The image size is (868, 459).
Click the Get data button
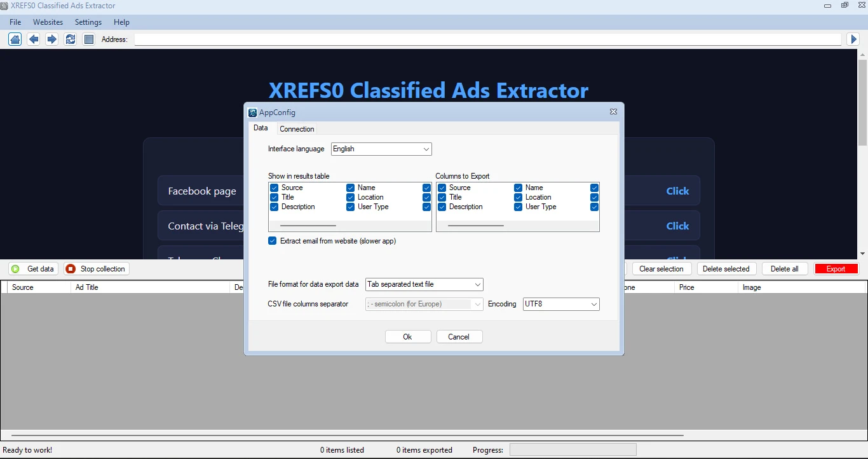click(x=34, y=269)
